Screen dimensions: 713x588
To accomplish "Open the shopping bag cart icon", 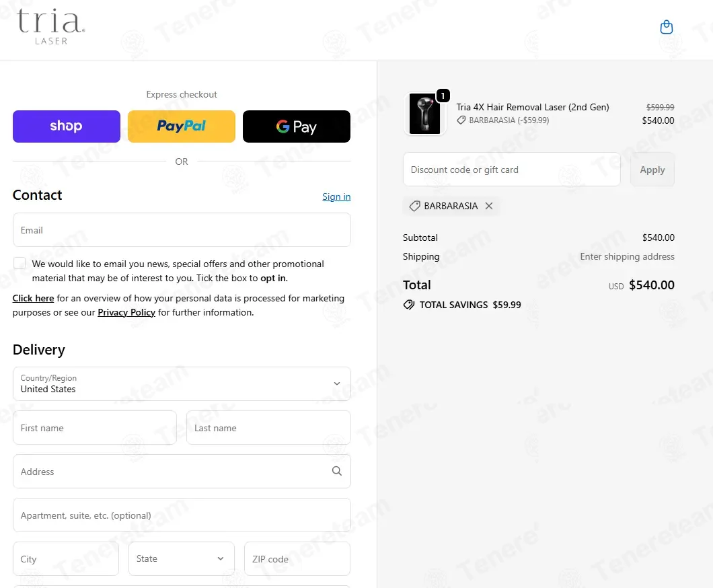I will 666,28.
